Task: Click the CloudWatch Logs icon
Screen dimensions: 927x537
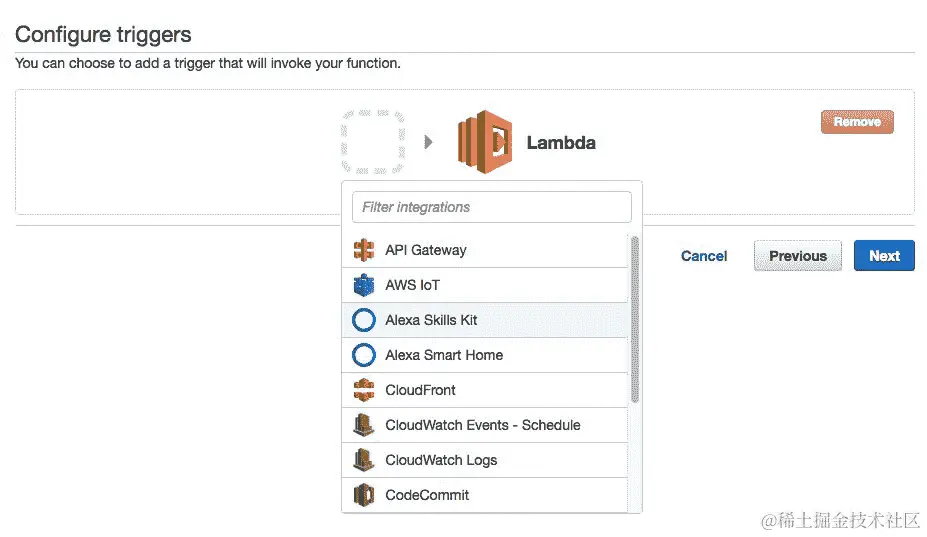Action: pyautogui.click(x=364, y=460)
